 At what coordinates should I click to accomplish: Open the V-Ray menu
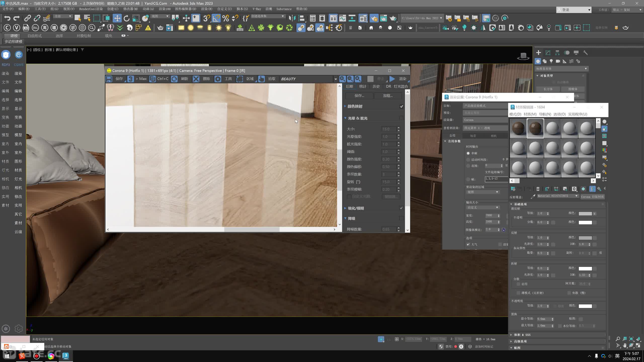[257, 9]
